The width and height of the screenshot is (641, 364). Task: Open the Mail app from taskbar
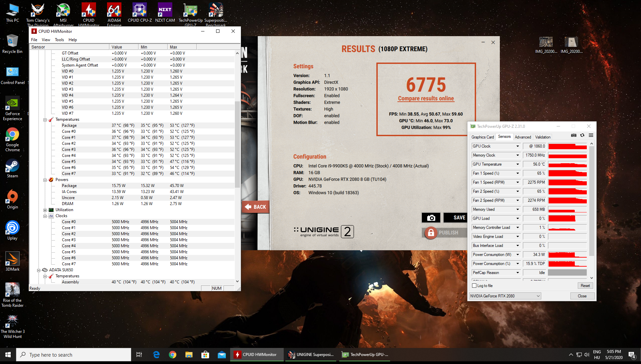click(x=222, y=355)
